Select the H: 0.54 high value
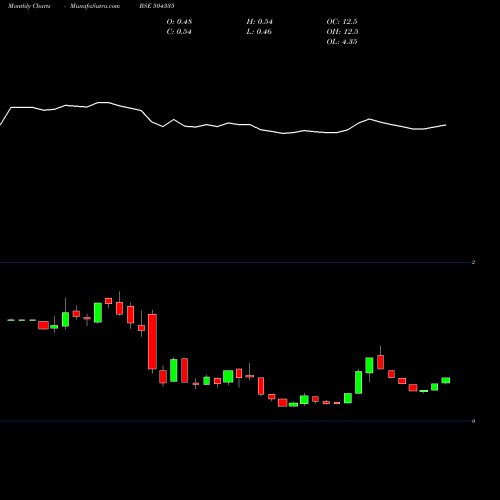The height and width of the screenshot is (500, 500). [259, 22]
